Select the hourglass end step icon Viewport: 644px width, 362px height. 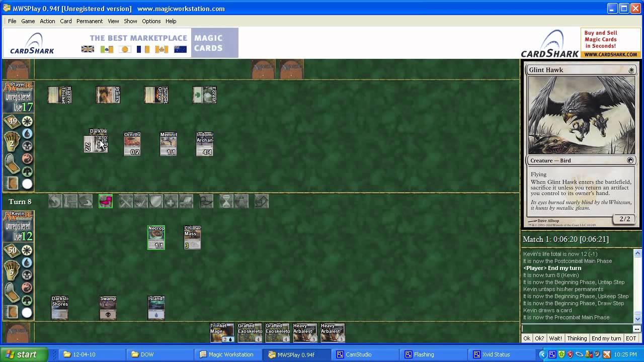click(x=226, y=202)
